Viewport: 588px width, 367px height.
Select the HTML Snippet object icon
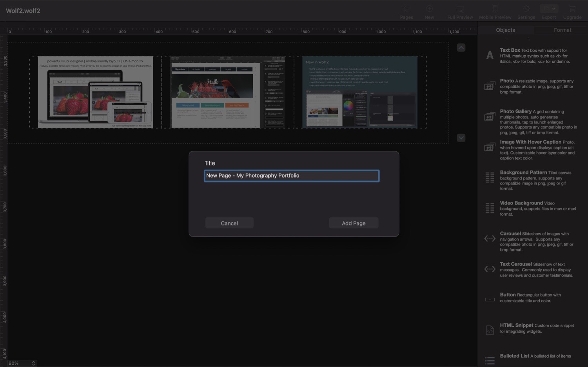point(490,330)
